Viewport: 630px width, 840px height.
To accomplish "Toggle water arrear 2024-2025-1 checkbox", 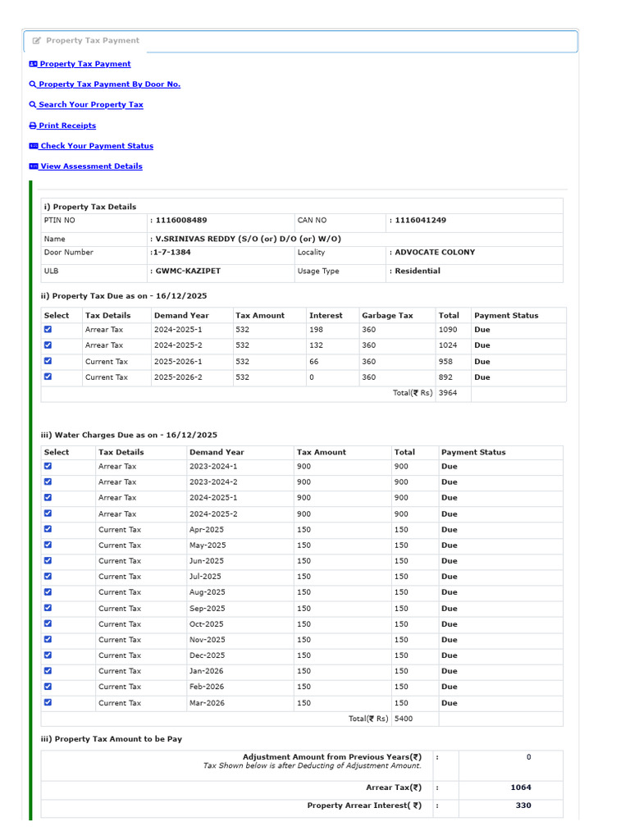I will point(48,497).
